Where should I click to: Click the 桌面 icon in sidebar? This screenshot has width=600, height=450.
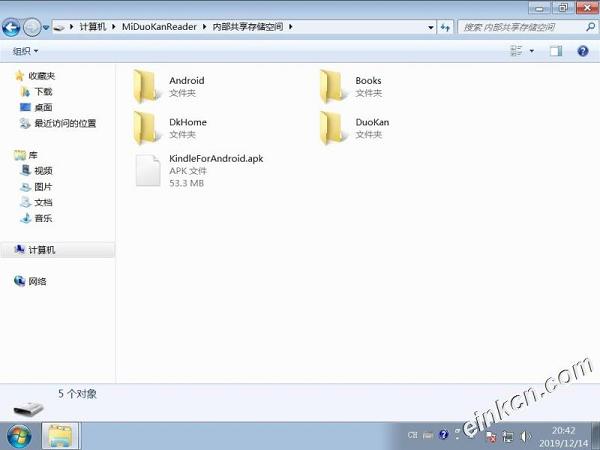point(25,108)
